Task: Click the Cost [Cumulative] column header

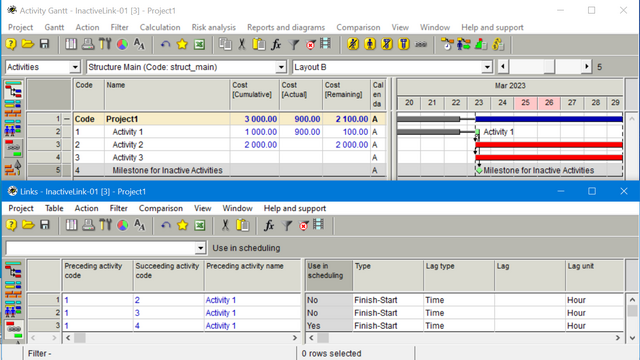Action: click(255, 95)
